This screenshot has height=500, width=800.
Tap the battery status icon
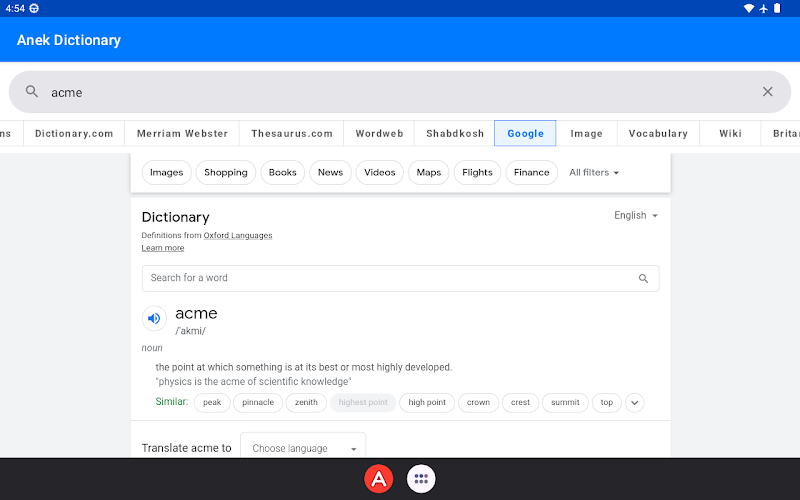coord(777,8)
